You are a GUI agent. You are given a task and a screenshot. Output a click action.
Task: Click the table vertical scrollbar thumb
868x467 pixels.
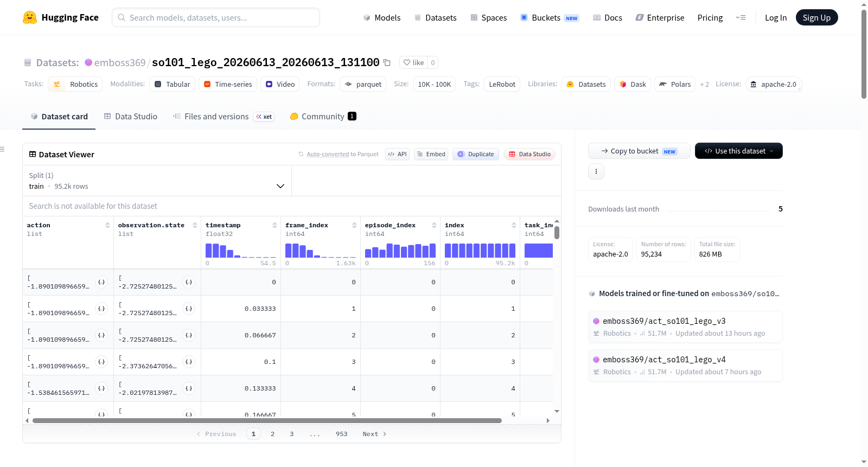coord(557,232)
